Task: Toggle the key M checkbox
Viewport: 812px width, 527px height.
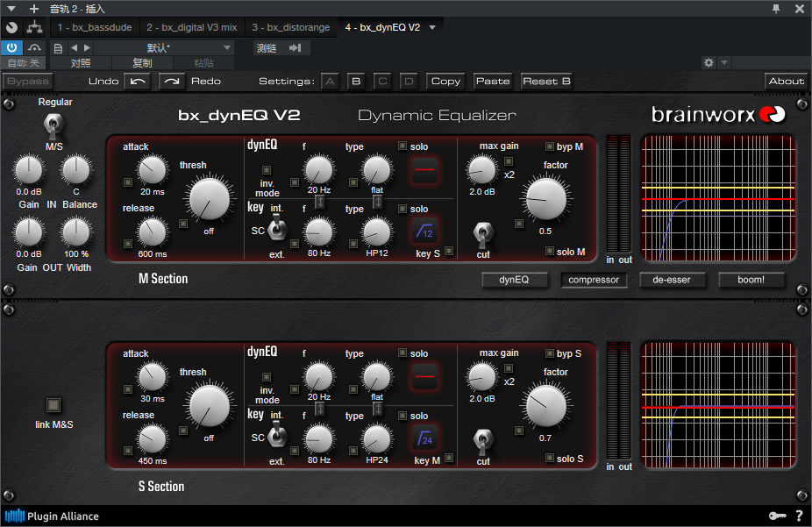Action: tap(449, 458)
